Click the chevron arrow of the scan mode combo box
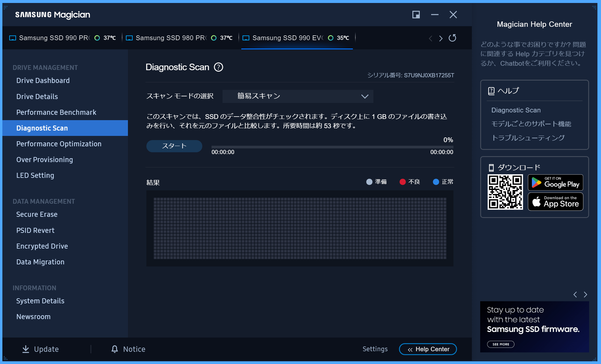 [x=365, y=96]
